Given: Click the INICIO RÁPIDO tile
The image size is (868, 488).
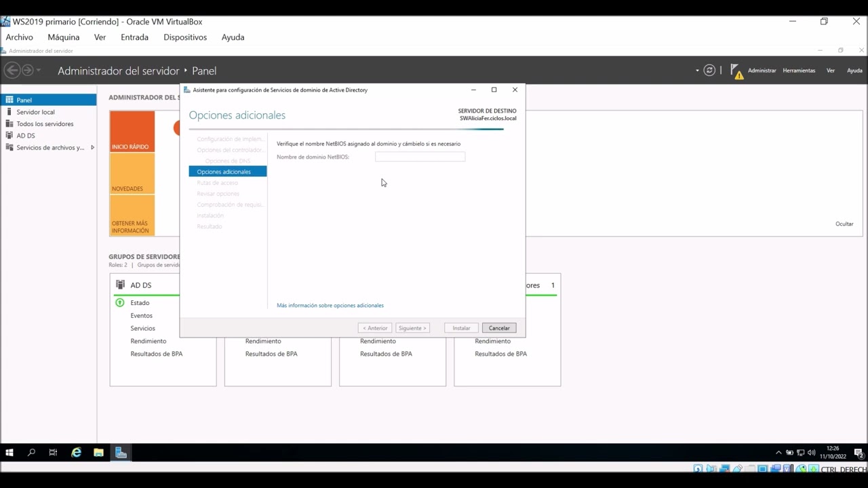Looking at the screenshot, I should tap(132, 131).
